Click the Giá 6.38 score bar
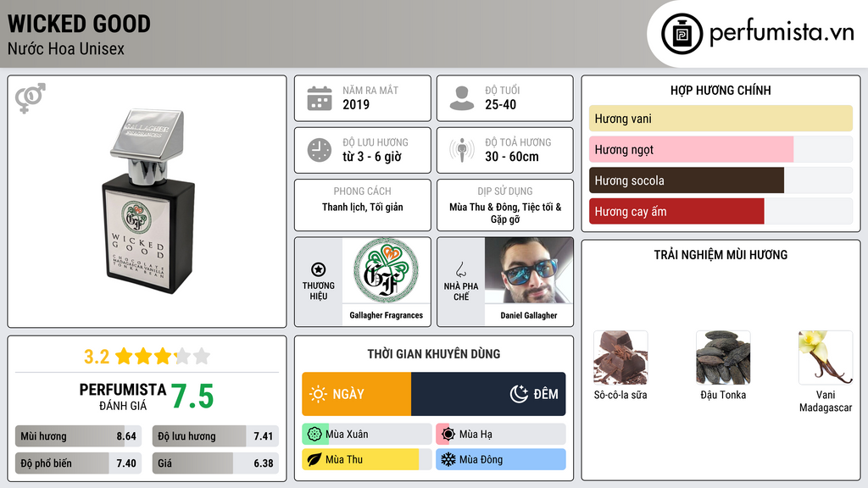 [x=216, y=463]
